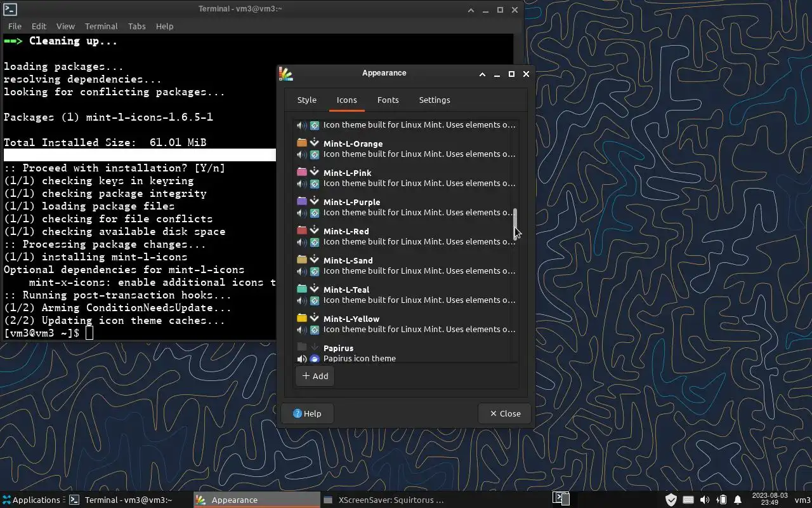This screenshot has width=812, height=508.
Task: Open the battery power manager icon
Action: tap(721, 500)
